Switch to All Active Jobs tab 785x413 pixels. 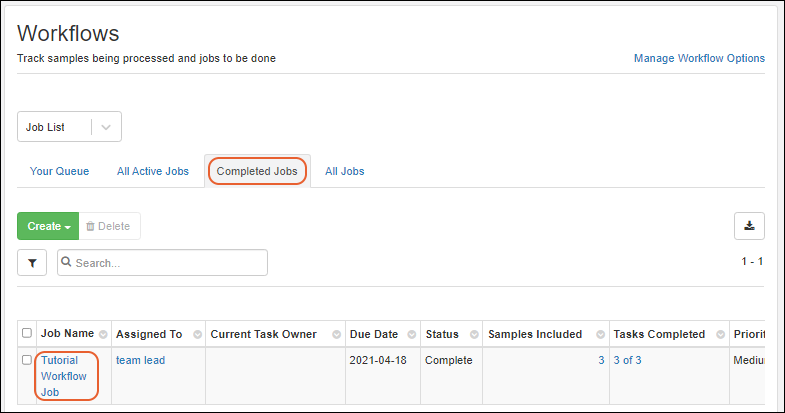pyautogui.click(x=152, y=171)
